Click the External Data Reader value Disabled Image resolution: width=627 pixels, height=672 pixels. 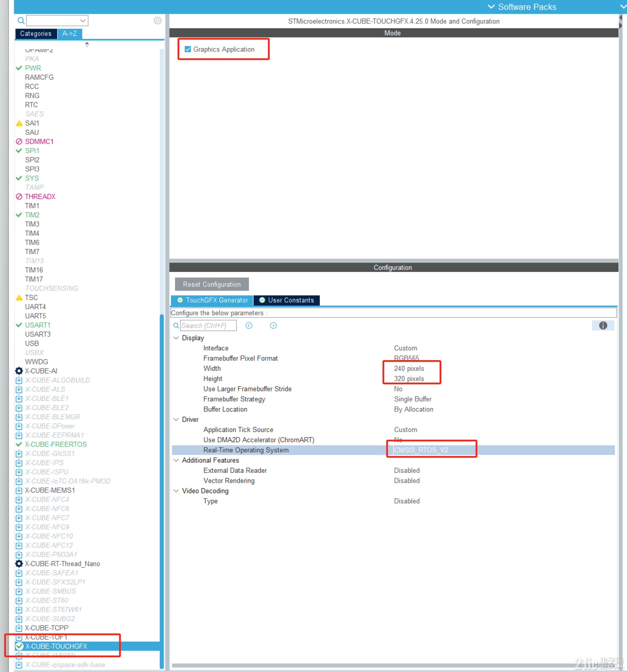click(x=407, y=470)
